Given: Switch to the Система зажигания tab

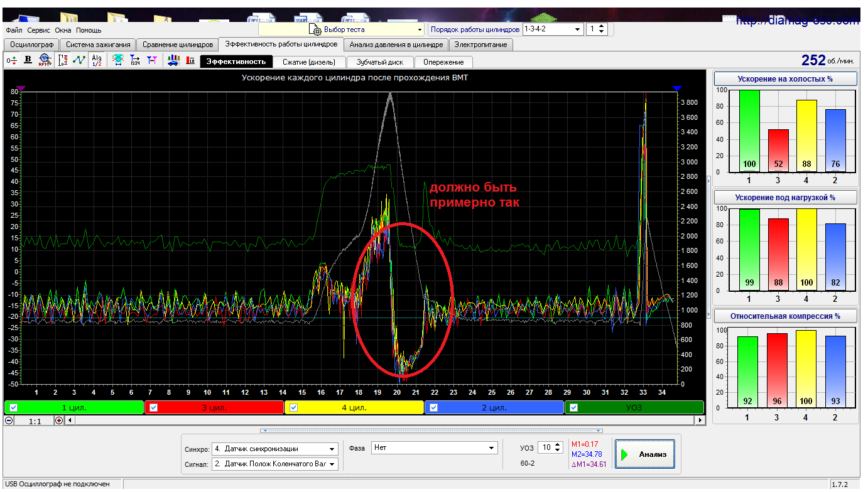Looking at the screenshot, I should [x=98, y=45].
